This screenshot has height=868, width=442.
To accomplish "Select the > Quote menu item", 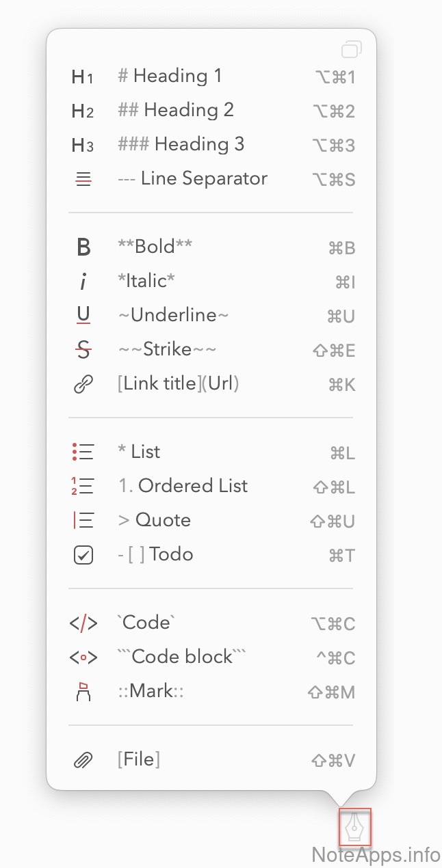I will pyautogui.click(x=154, y=520).
